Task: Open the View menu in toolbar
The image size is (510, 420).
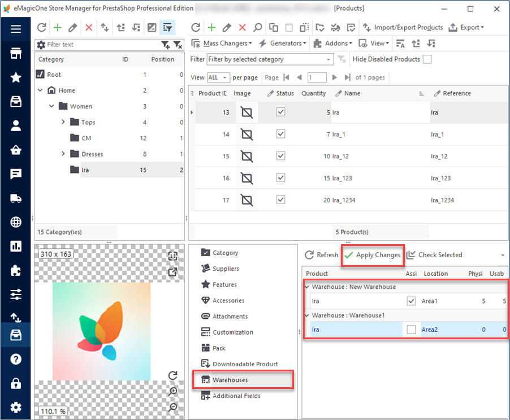Action: pos(374,43)
